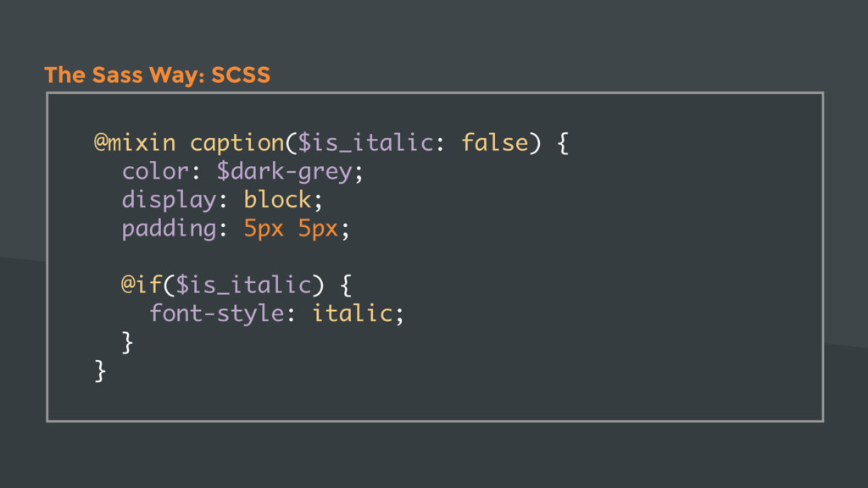Select the 'italic' value
The height and width of the screenshot is (488, 868).
[x=353, y=313]
